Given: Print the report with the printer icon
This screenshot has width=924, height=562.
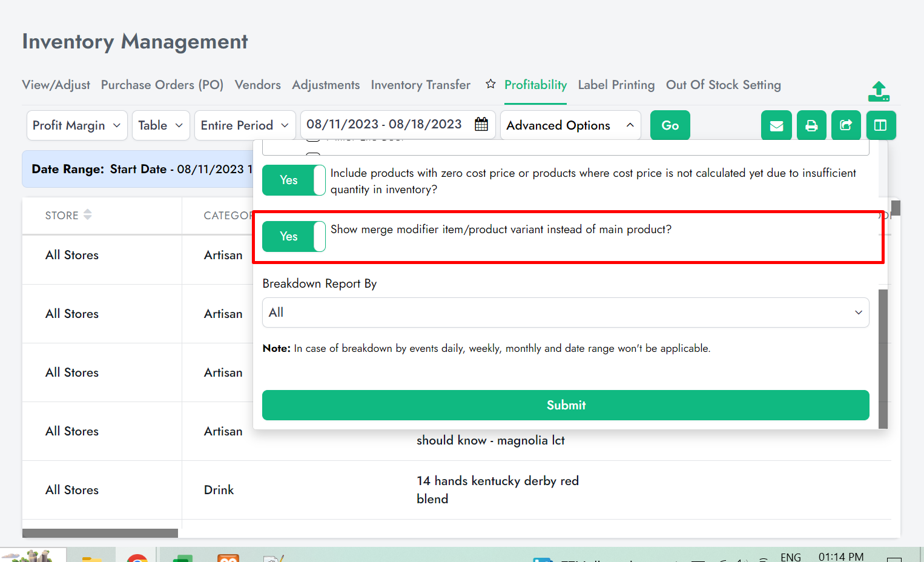Looking at the screenshot, I should click(811, 125).
